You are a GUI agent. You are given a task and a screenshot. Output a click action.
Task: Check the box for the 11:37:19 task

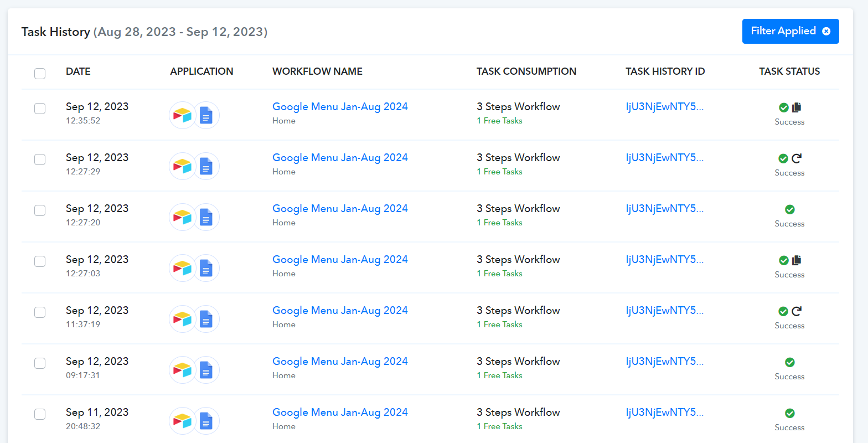click(x=40, y=312)
